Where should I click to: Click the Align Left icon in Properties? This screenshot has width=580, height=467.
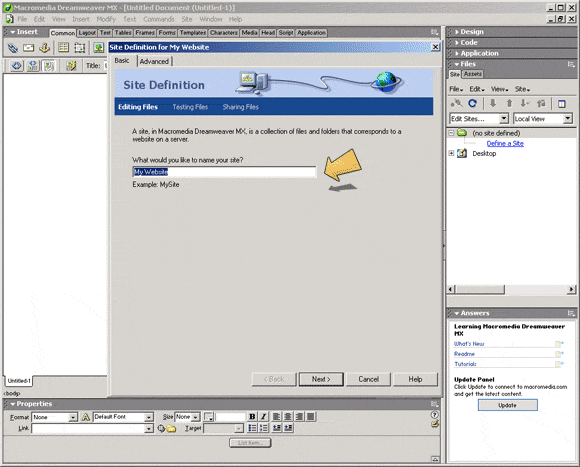click(276, 417)
